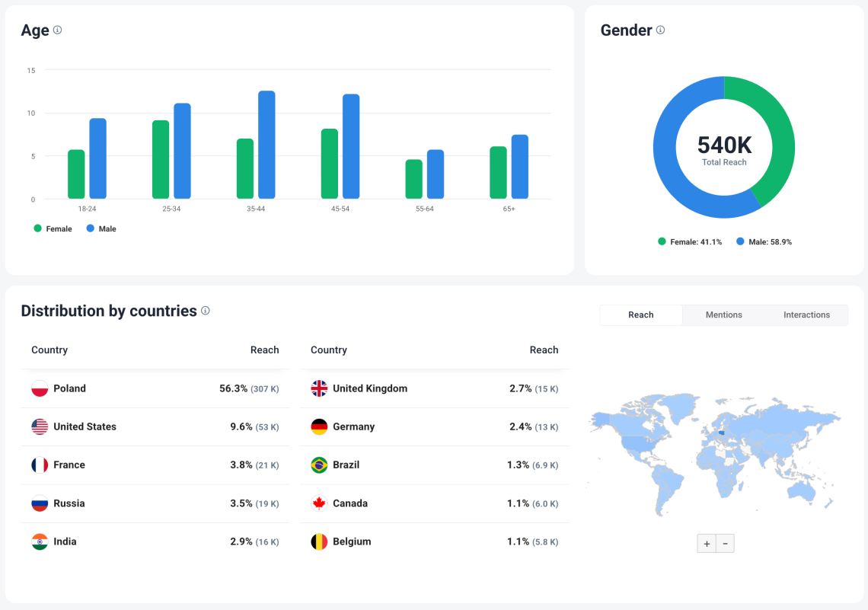Click info icon next to Distribution by countries
The width and height of the screenshot is (868, 610).
tap(205, 311)
